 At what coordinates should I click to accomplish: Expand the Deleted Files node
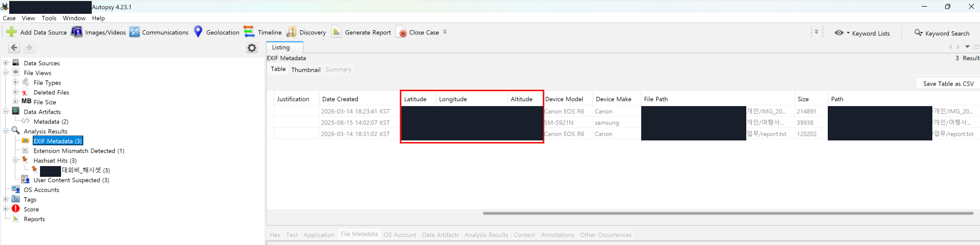click(15, 92)
